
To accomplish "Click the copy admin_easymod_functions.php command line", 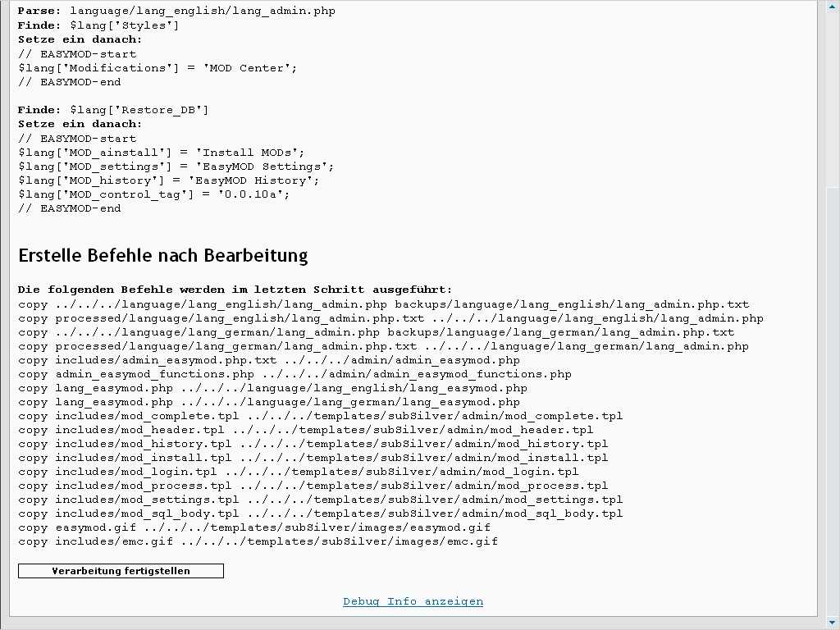I will pos(294,374).
